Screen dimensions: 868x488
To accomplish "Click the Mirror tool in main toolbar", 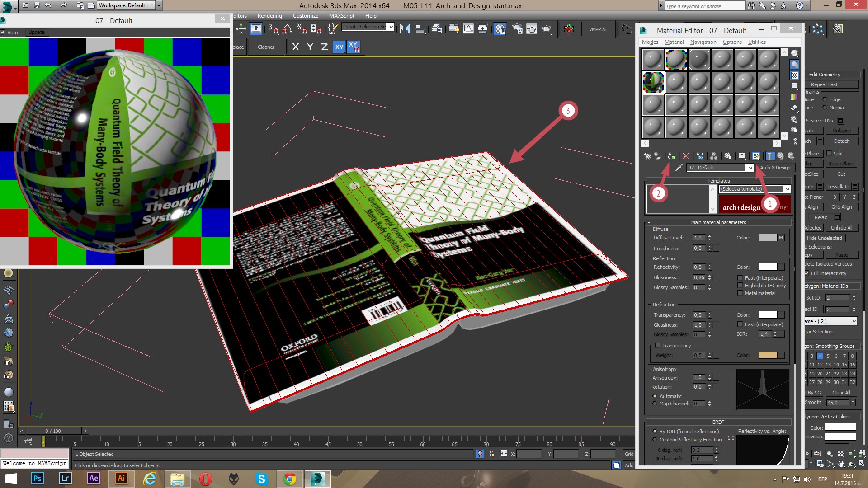I will pyautogui.click(x=405, y=29).
